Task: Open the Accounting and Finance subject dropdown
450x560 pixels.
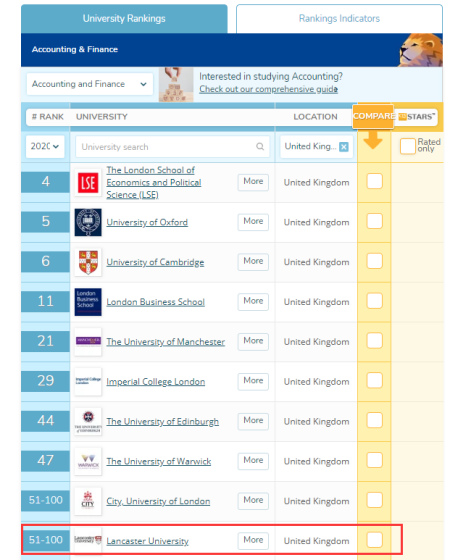Action: click(90, 84)
